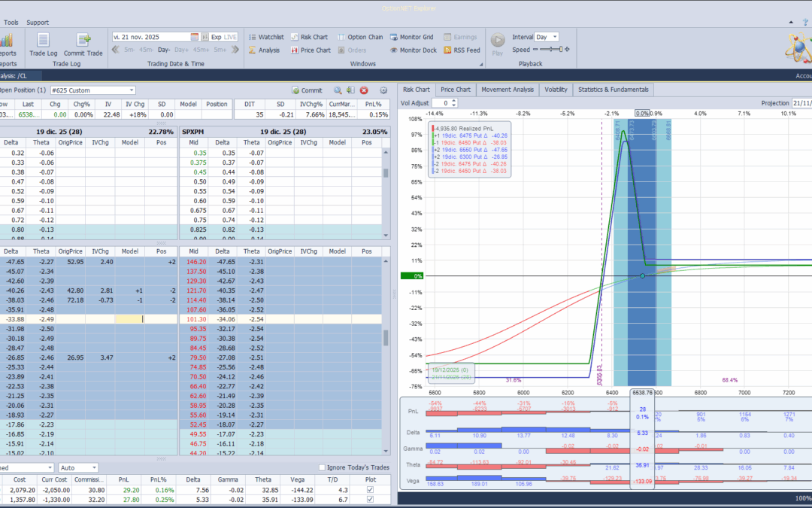812x508 pixels.
Task: Expand the Auto dropdown above the summary table
Action: click(x=93, y=467)
